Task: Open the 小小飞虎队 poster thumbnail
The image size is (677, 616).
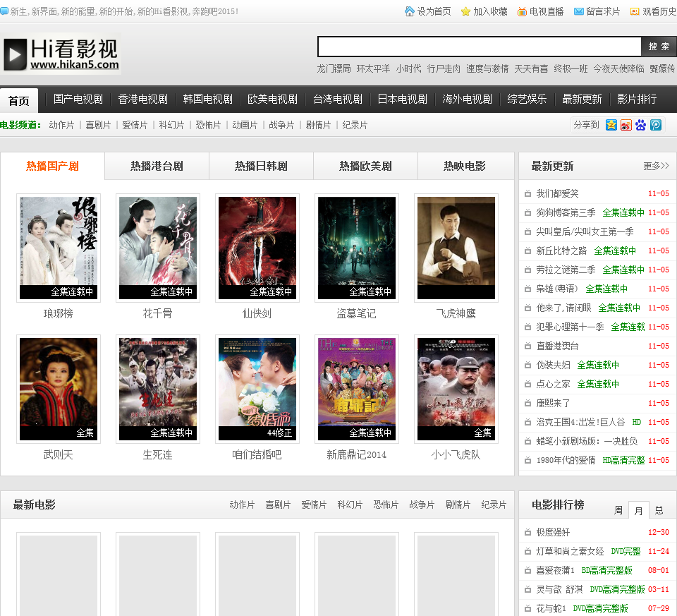Action: pos(456,389)
